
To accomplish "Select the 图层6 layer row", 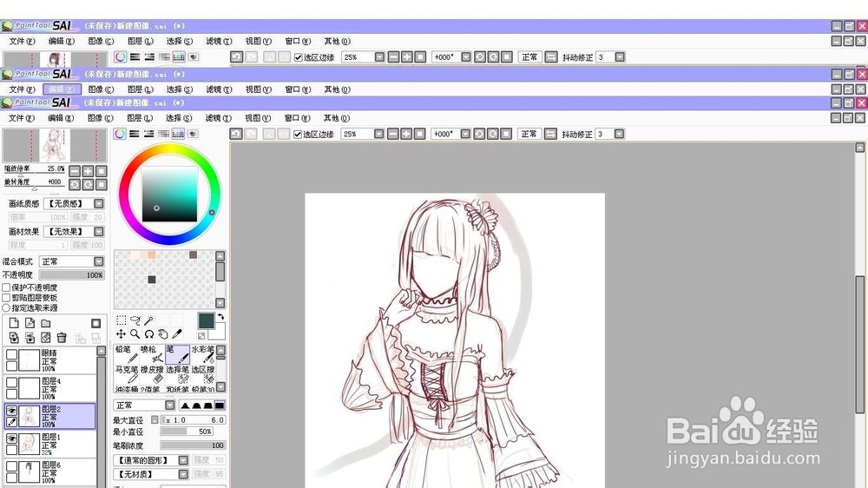I will [49, 472].
